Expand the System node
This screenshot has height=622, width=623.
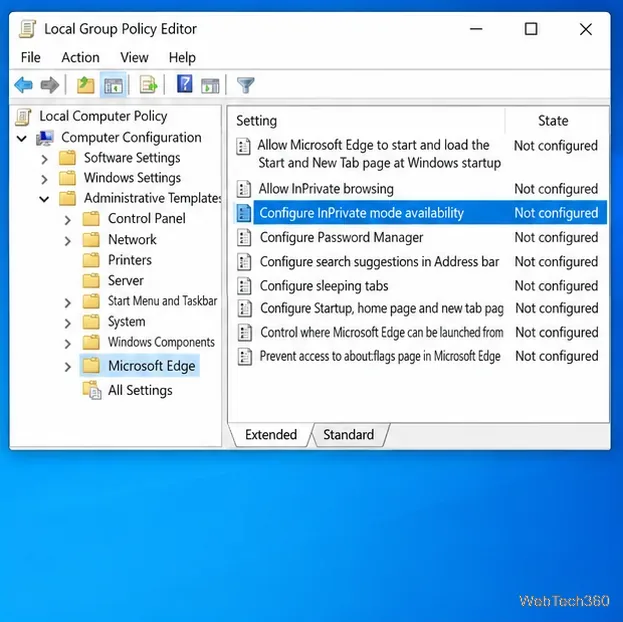tap(68, 324)
